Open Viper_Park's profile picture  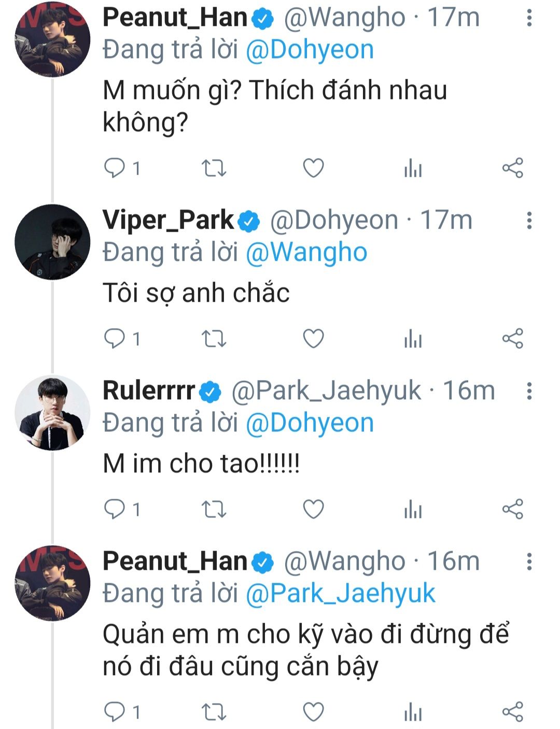click(x=52, y=242)
